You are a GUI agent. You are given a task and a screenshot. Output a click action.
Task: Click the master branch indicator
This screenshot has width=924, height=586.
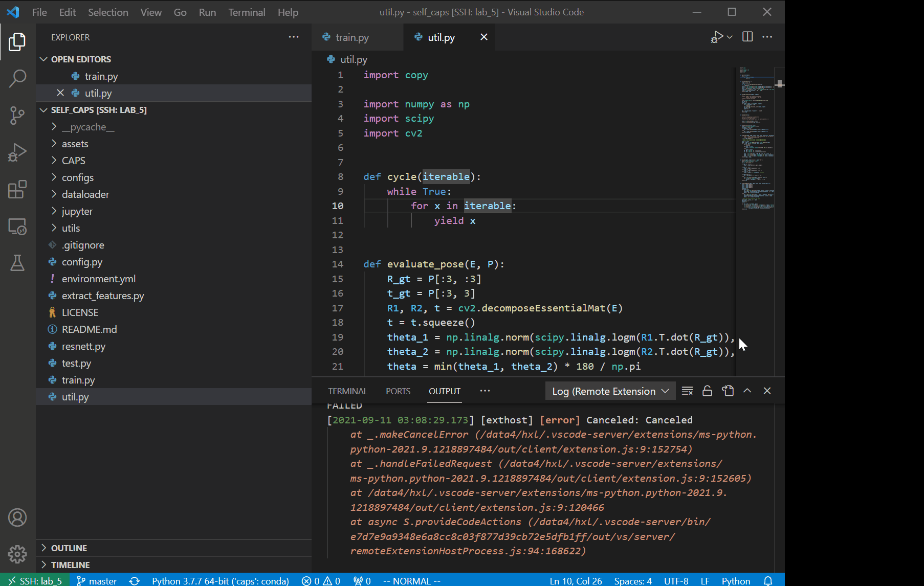[96, 580]
